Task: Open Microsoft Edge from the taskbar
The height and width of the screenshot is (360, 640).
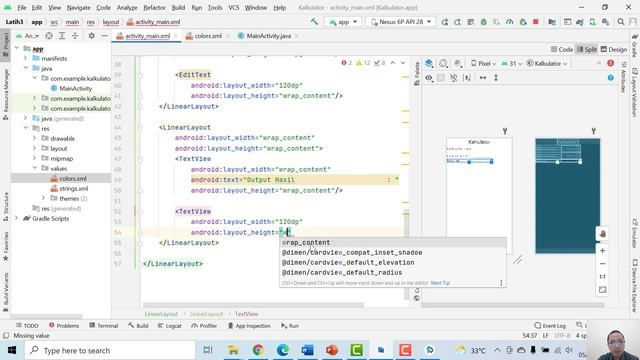Action: coord(282,350)
